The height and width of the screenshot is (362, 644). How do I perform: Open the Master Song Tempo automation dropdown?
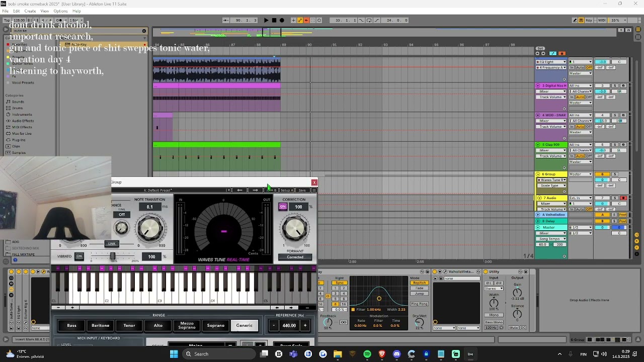(x=552, y=239)
